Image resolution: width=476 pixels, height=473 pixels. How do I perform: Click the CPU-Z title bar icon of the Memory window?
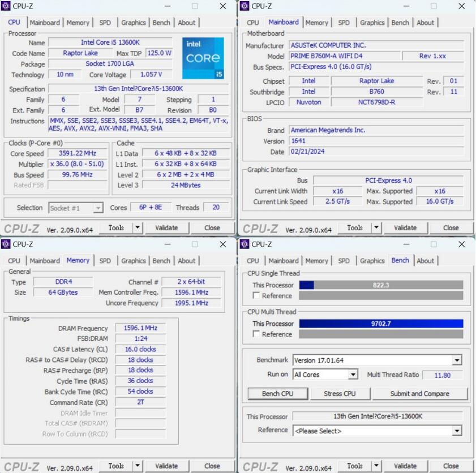pyautogui.click(x=6, y=244)
